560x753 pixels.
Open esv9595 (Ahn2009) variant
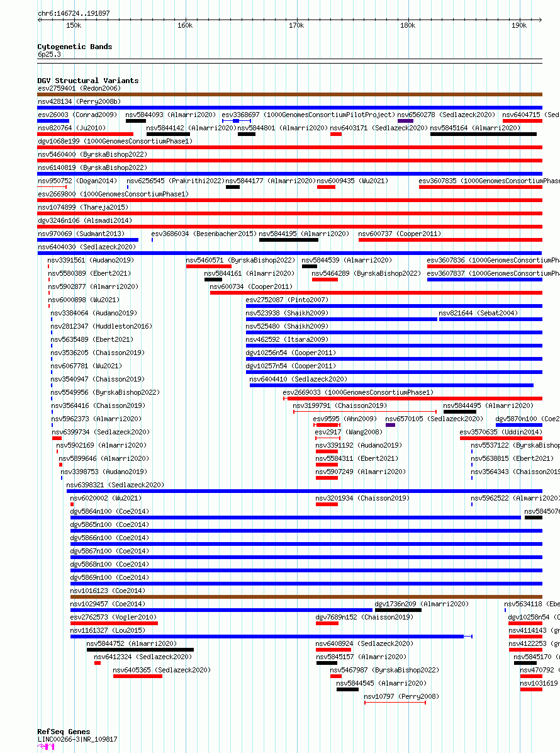345,419
